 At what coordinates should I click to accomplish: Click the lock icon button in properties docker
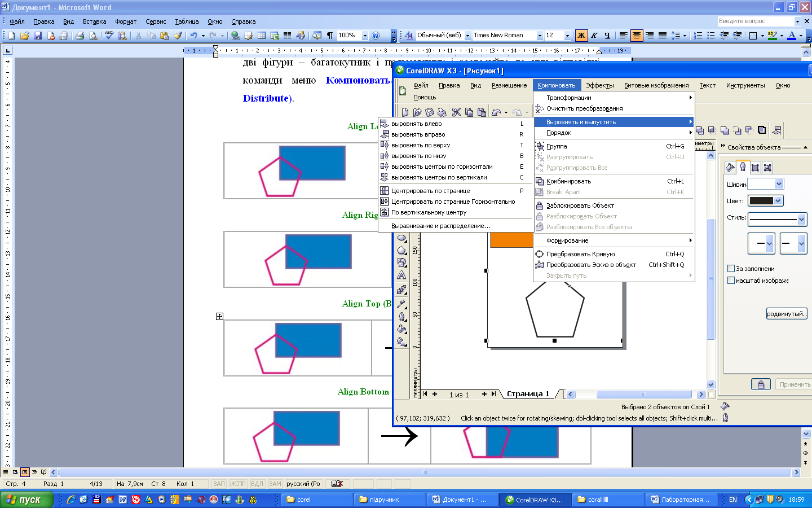(761, 384)
